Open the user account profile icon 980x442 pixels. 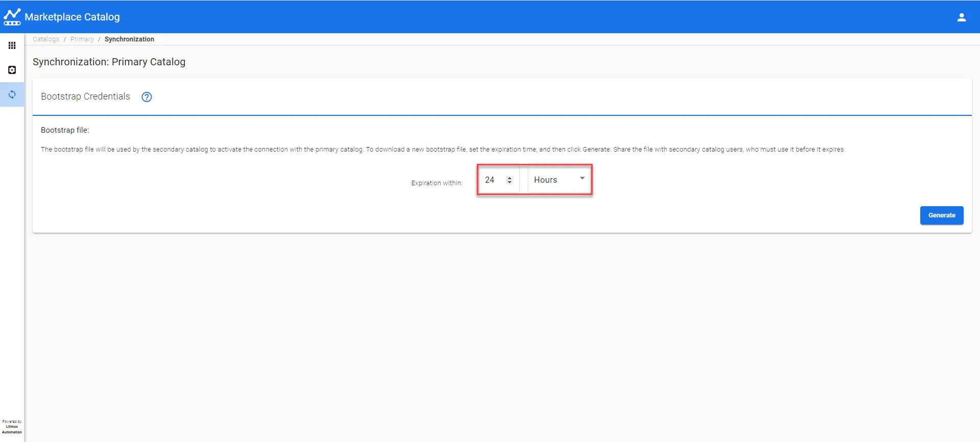[962, 17]
